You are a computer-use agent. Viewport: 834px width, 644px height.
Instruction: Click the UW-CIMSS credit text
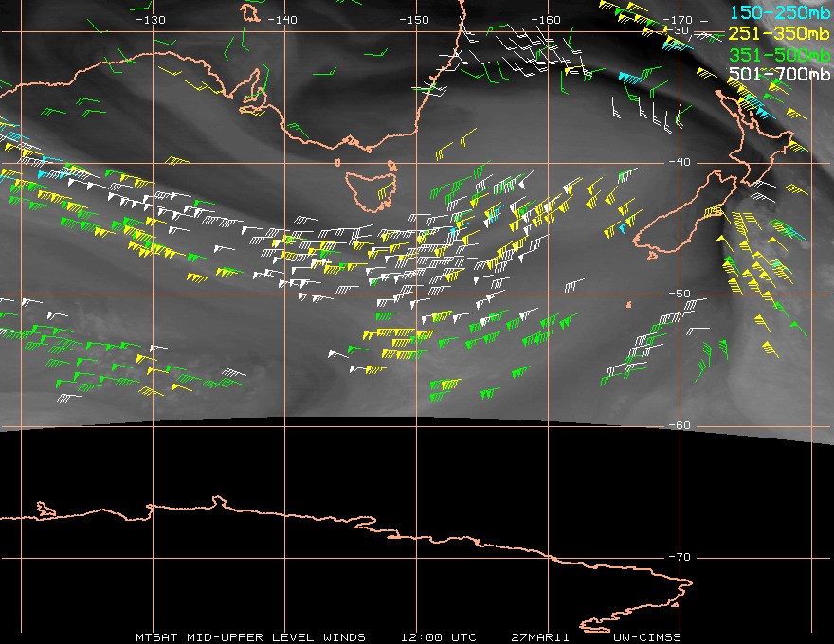646,637
